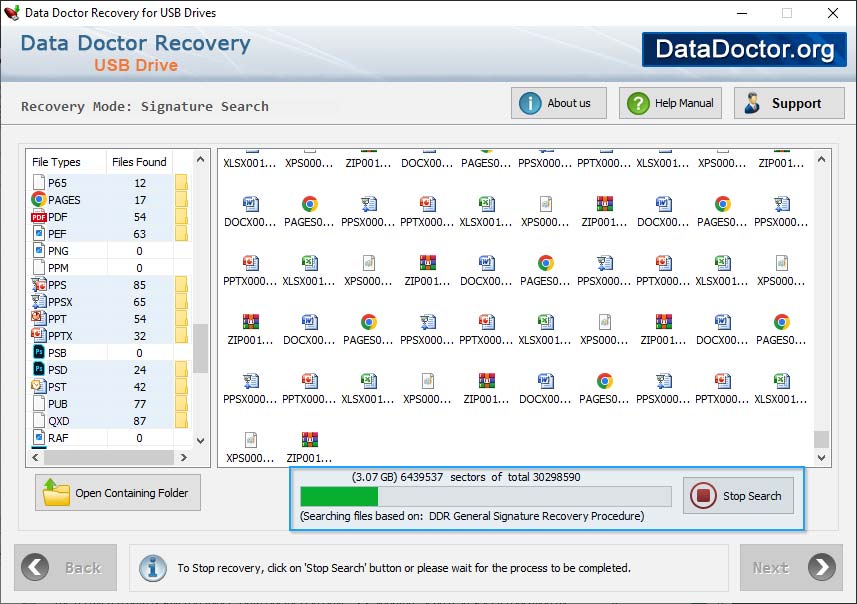This screenshot has height=604, width=857.
Task: Click the file types list left scroll arrow
Action: pyautogui.click(x=36, y=458)
